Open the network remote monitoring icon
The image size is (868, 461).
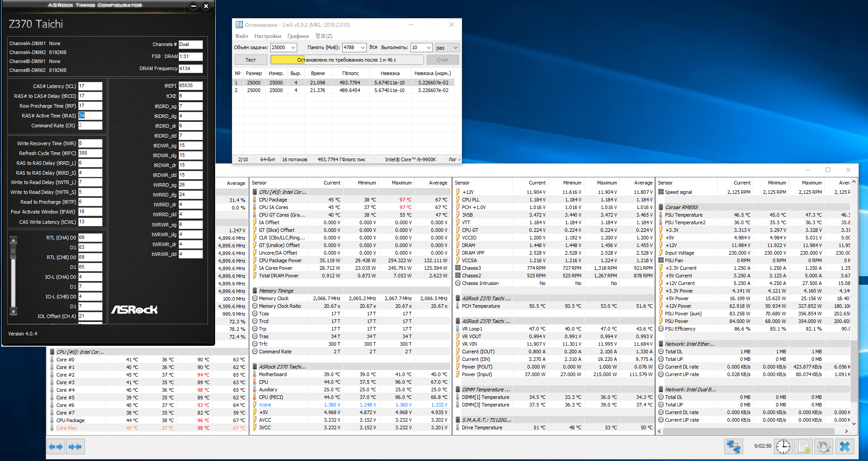733,446
